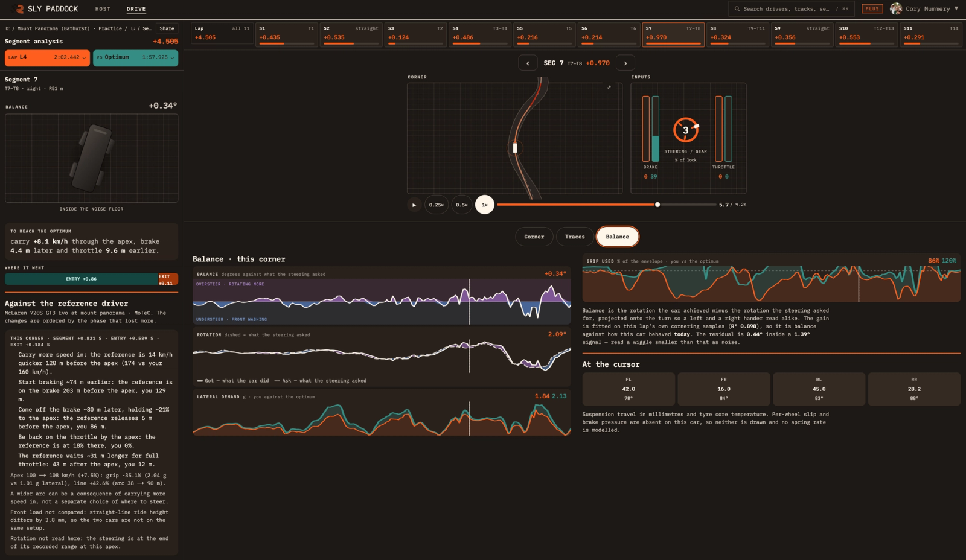Image resolution: width=966 pixels, height=560 pixels.
Task: Click the FL wheel card showing 42.0
Action: [629, 389]
